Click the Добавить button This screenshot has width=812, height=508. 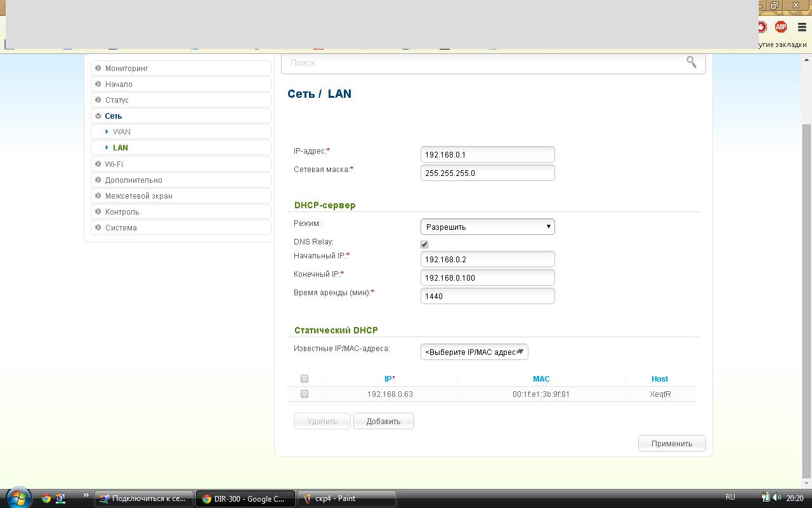[x=383, y=421]
